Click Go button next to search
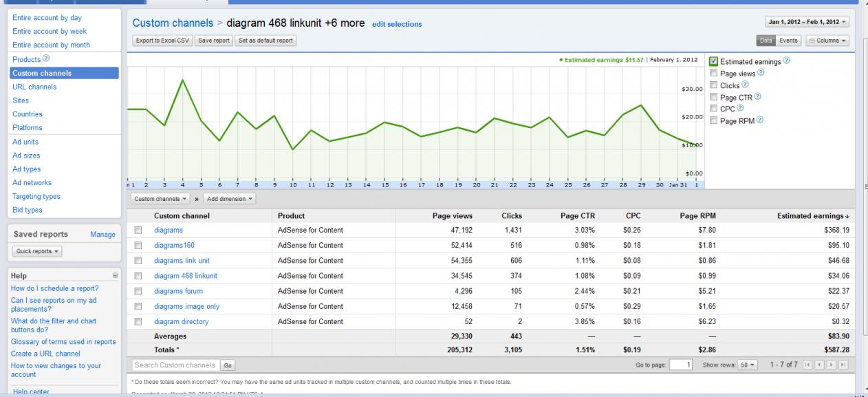 228,365
